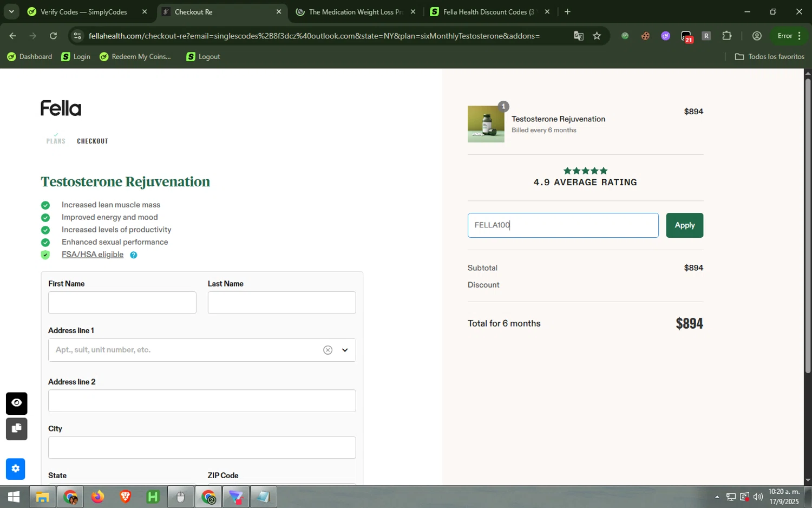Select the CHECKOUT step label
Image resolution: width=812 pixels, height=508 pixels.
click(93, 141)
